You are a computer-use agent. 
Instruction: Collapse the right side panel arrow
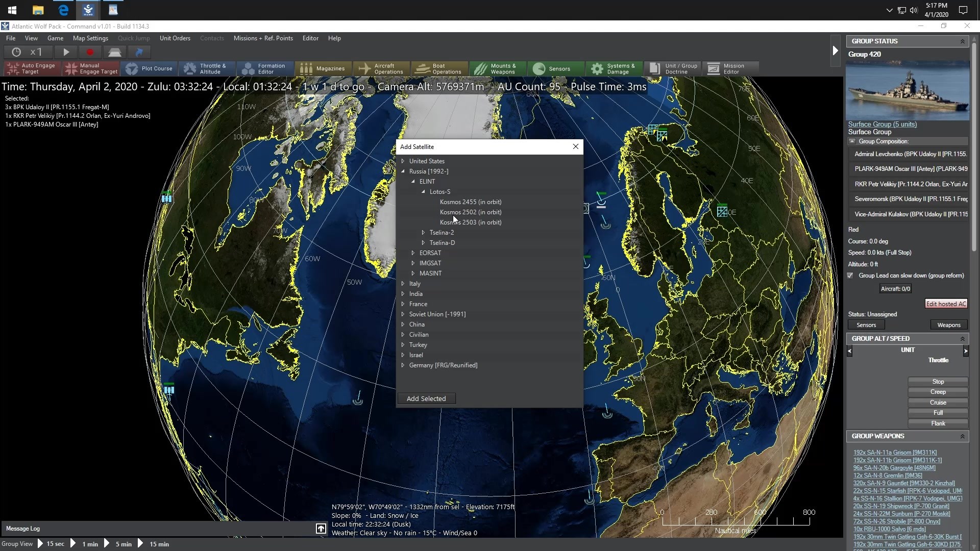[835, 51]
